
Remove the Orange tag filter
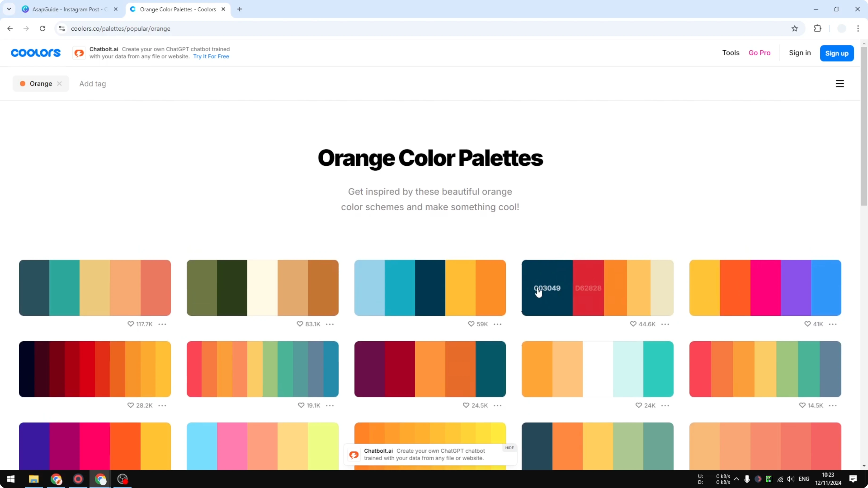60,83
